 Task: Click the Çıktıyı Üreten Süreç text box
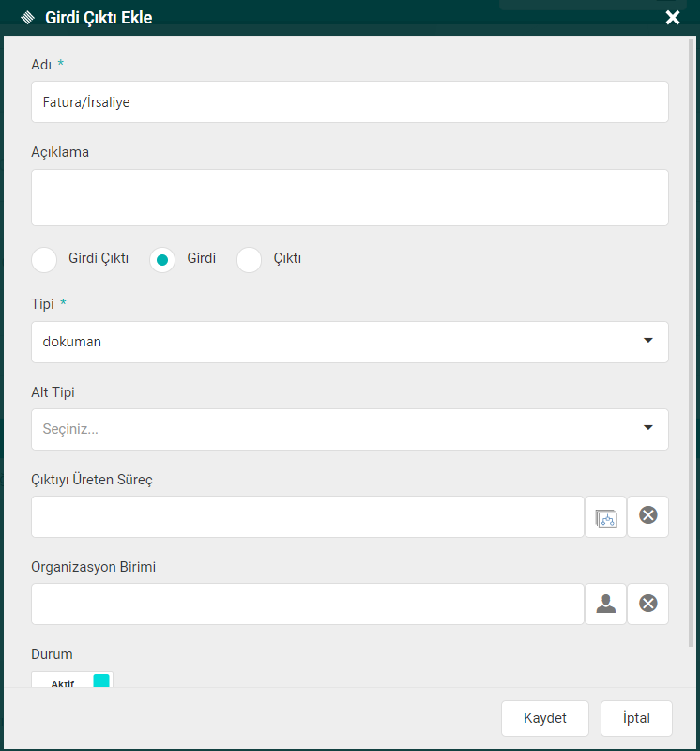[x=307, y=517]
